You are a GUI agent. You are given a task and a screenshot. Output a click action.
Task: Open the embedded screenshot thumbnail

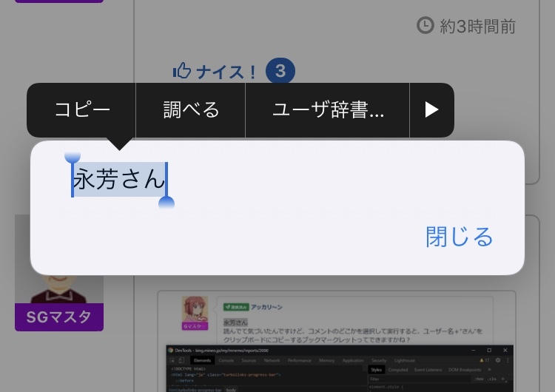[x=336, y=341]
